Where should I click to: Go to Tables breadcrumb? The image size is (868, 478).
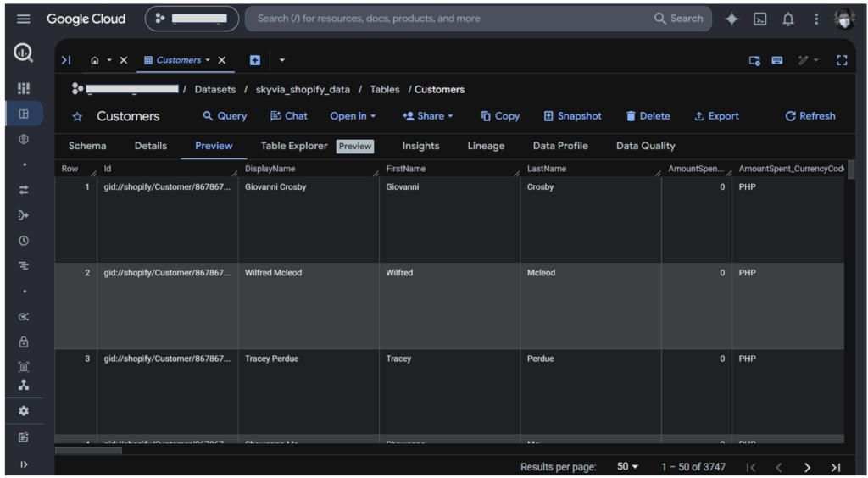pyautogui.click(x=385, y=90)
